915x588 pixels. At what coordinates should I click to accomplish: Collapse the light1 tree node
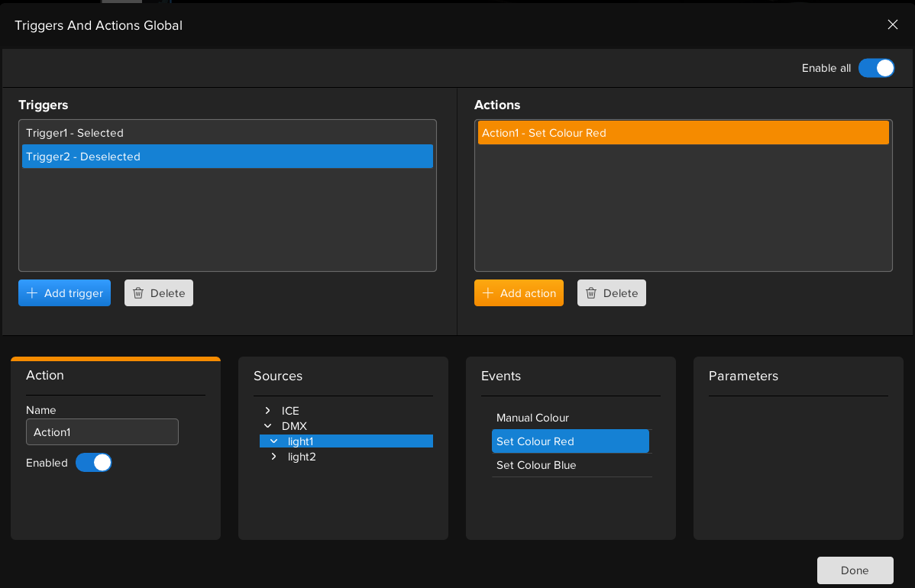coord(273,441)
